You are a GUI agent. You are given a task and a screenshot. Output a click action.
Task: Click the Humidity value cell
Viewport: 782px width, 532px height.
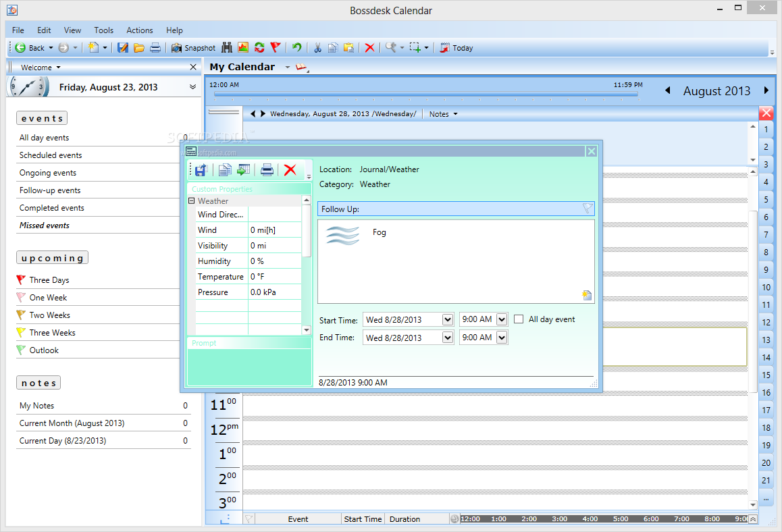pos(275,261)
